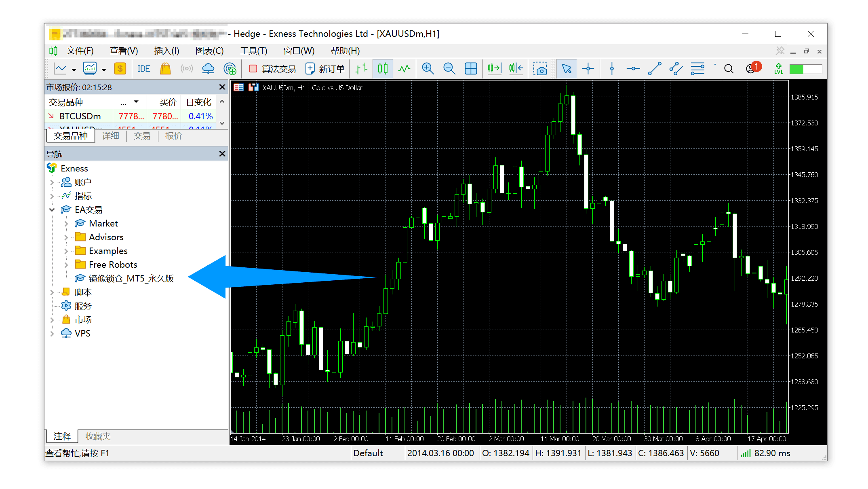Click the signals broadcast icon
Image resolution: width=868 pixels, height=489 pixels.
pyautogui.click(x=186, y=69)
